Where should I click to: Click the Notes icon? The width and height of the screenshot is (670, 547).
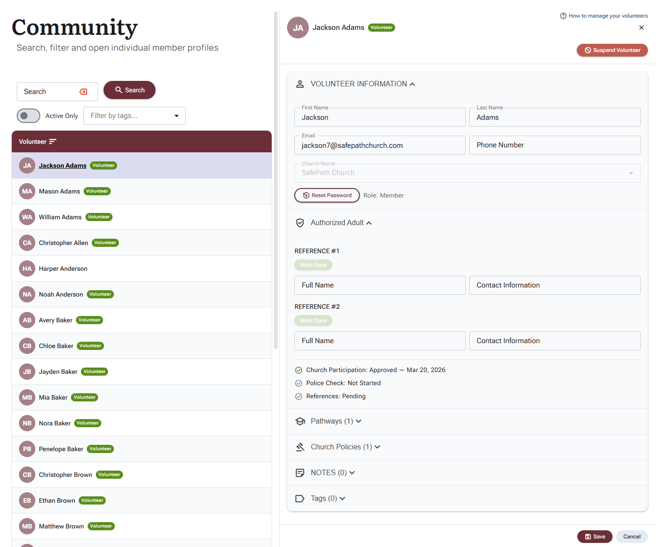300,473
